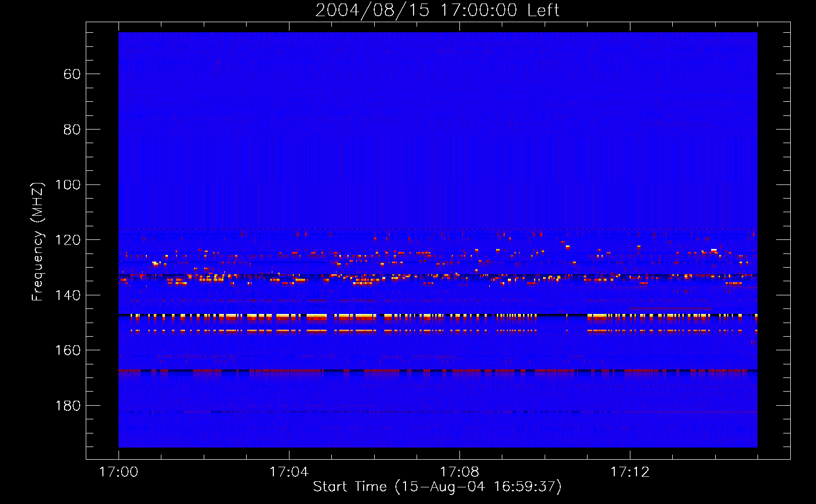Image resolution: width=816 pixels, height=504 pixels.
Task: Click the 17:12 time tick label
Action: [630, 472]
